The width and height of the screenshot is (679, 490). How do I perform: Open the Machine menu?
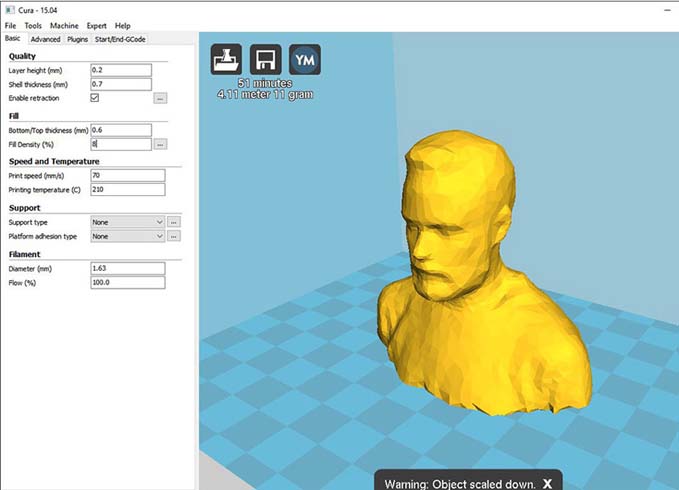64,26
